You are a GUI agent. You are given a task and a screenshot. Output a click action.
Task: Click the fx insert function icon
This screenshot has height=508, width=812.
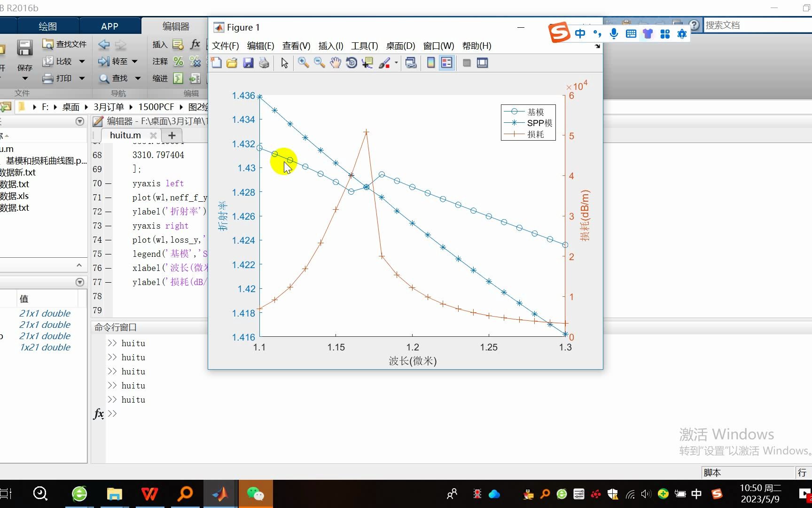pyautogui.click(x=195, y=44)
